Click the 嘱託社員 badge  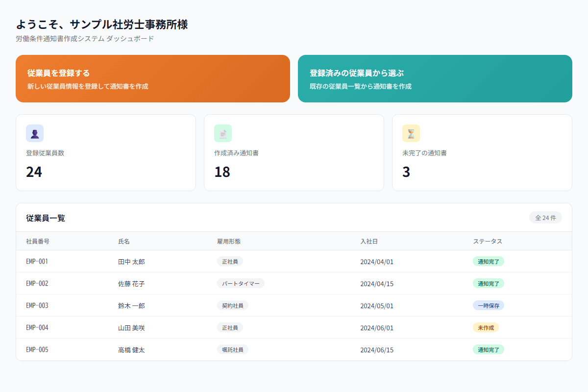233,350
